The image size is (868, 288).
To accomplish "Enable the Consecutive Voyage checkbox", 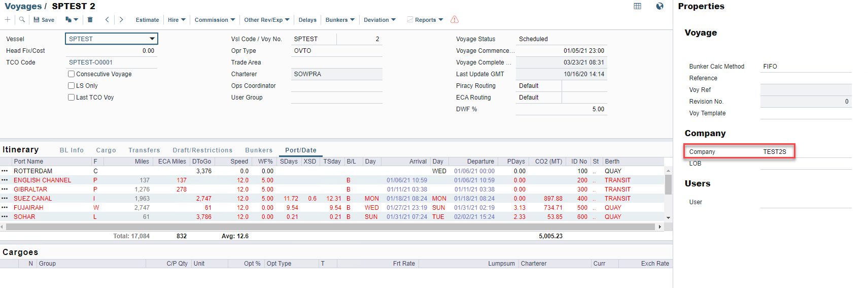I will click(x=72, y=74).
